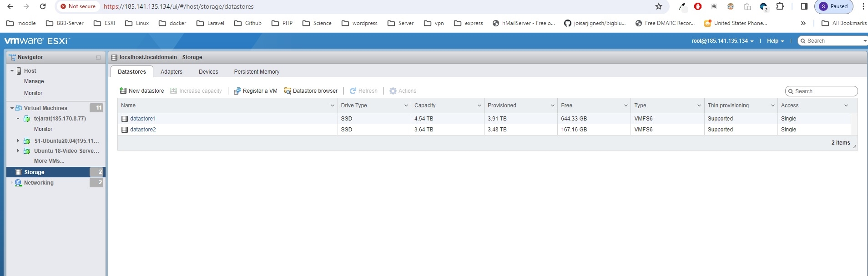Open the Paused profile button
Screen dimensions: 868x276
click(833, 6)
